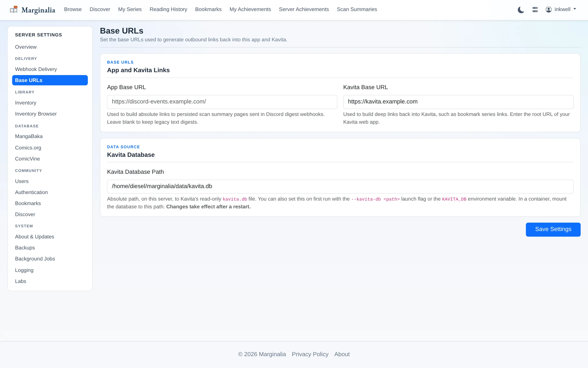Open Backups settings
Image resolution: width=588 pixels, height=368 pixels.
[x=50, y=248]
